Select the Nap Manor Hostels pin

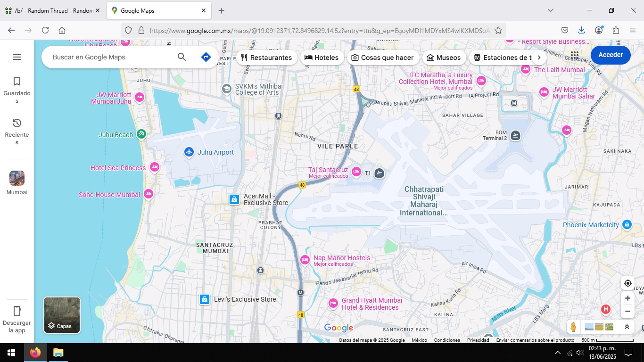point(305,260)
